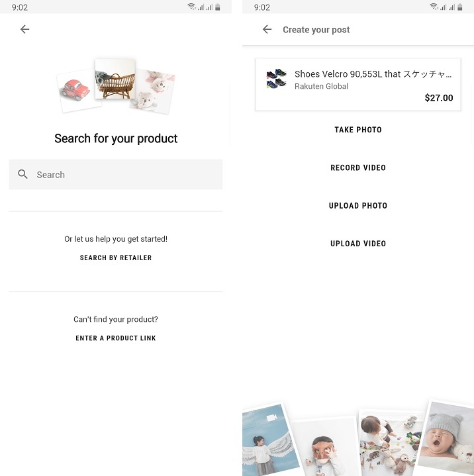Tap the magnifier icon in the search bar
474x476 pixels.
click(x=23, y=174)
